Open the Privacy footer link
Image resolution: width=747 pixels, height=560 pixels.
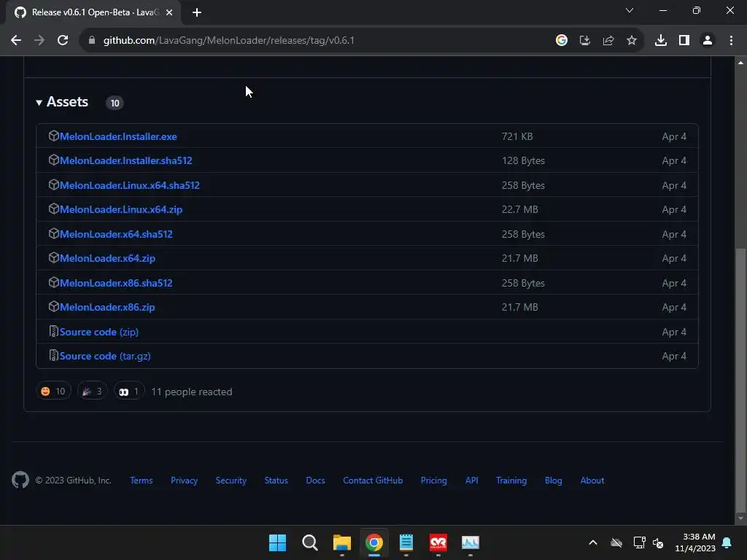tap(185, 481)
